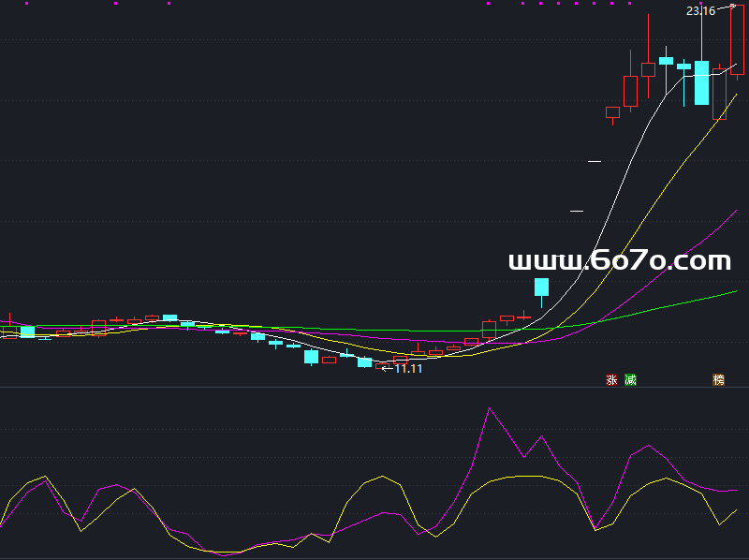
Task: Click the leftmost magenta dot on top edge
Action: [26, 4]
